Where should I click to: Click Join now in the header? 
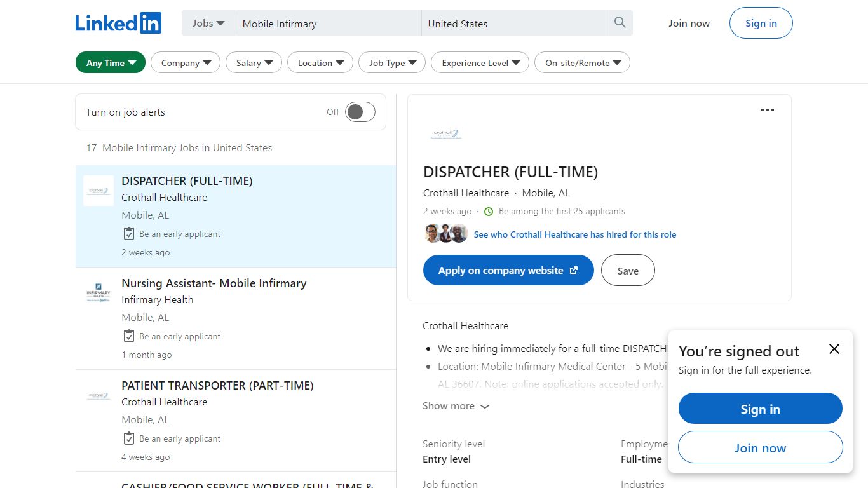[x=689, y=23]
